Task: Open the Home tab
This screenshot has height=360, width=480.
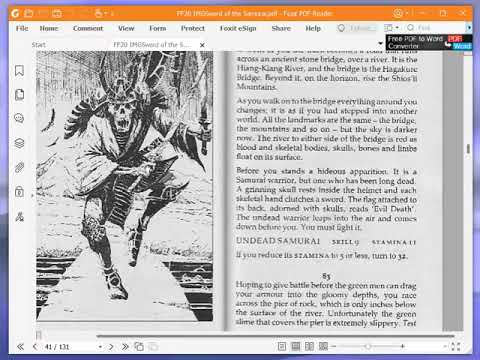Action: point(49,28)
